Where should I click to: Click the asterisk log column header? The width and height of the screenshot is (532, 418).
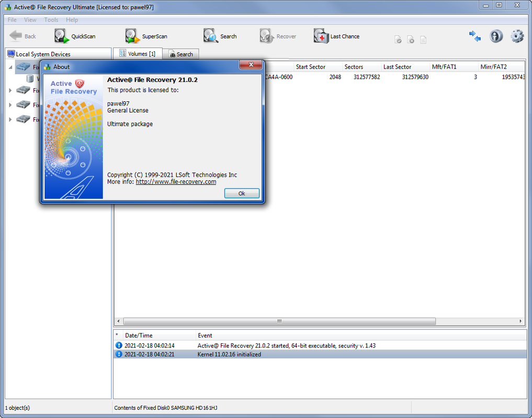[x=117, y=335]
